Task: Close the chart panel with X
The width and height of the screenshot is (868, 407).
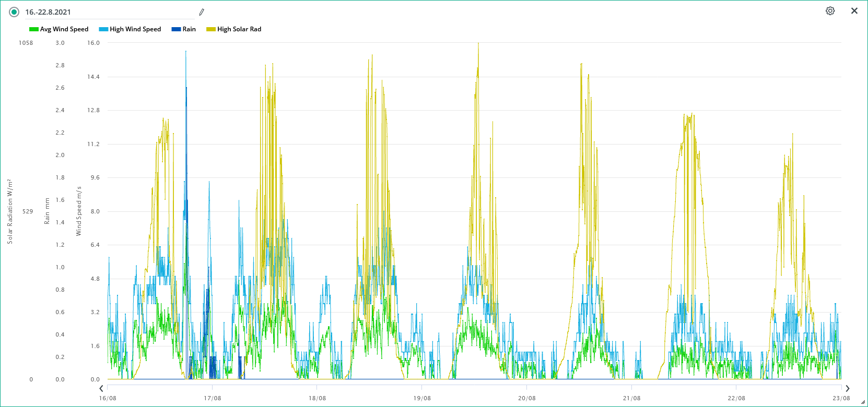Action: pyautogui.click(x=854, y=11)
